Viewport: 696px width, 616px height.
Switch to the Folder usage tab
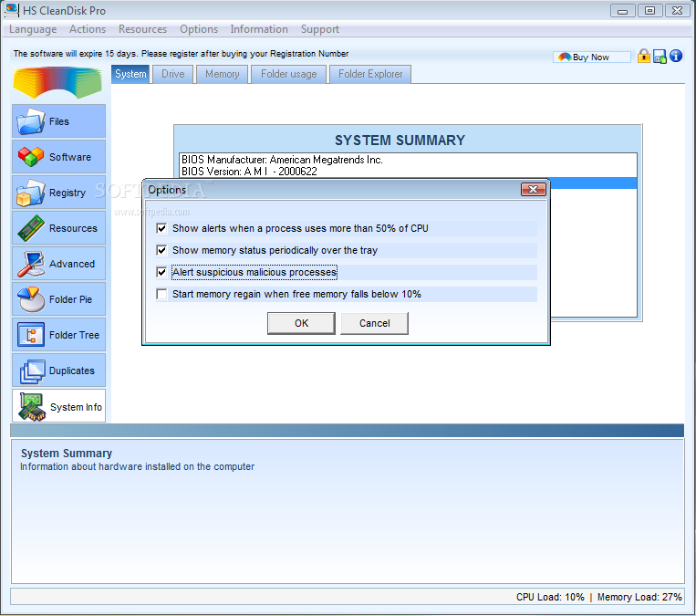288,74
